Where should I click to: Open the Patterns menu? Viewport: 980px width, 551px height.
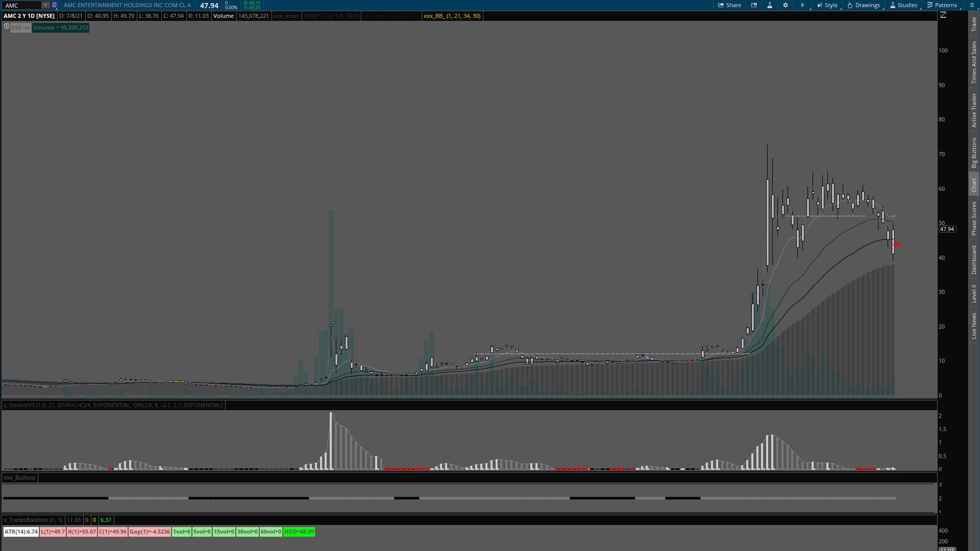tap(942, 5)
